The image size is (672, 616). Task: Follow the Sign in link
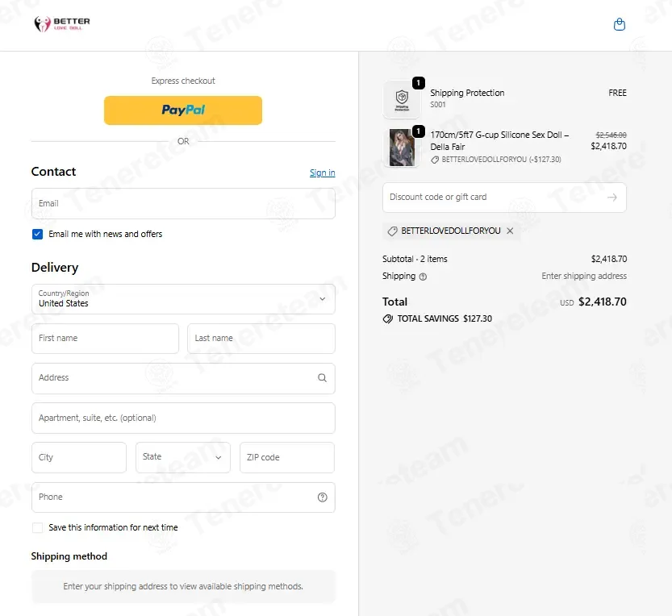tap(323, 173)
